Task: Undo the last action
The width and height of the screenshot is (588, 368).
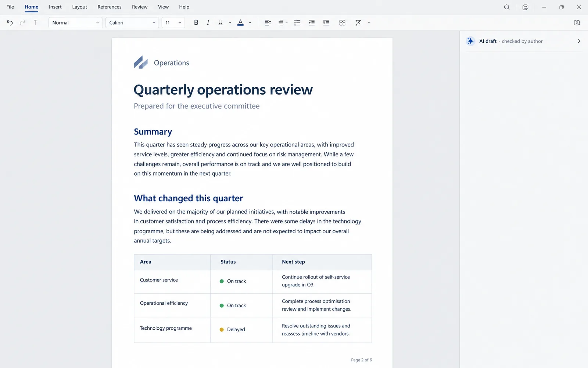Action: pos(10,23)
